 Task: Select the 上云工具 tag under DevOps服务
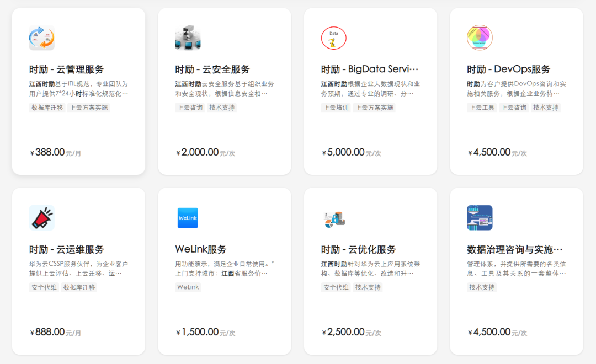tap(482, 108)
